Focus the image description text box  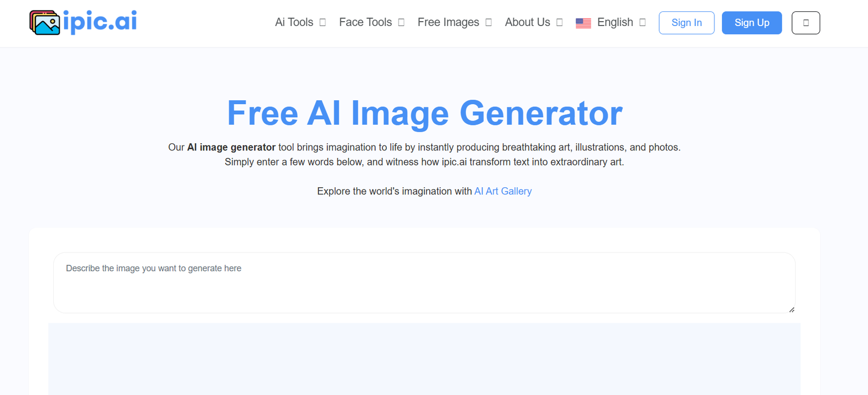pos(424,283)
